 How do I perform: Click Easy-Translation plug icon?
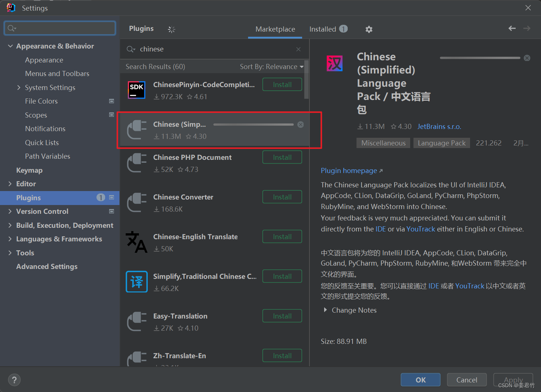pyautogui.click(x=137, y=321)
